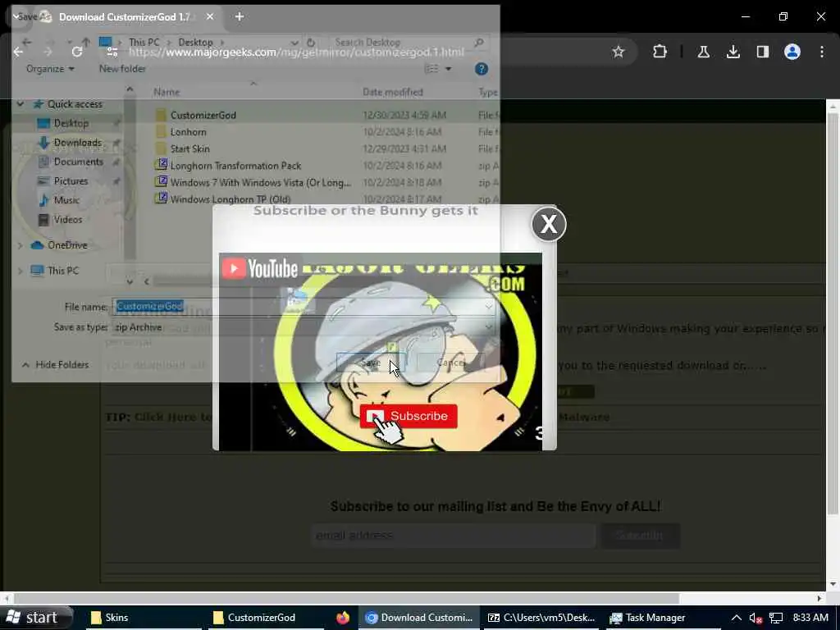Open Organize menu in Save dialog
The image size is (840, 630).
click(x=50, y=69)
